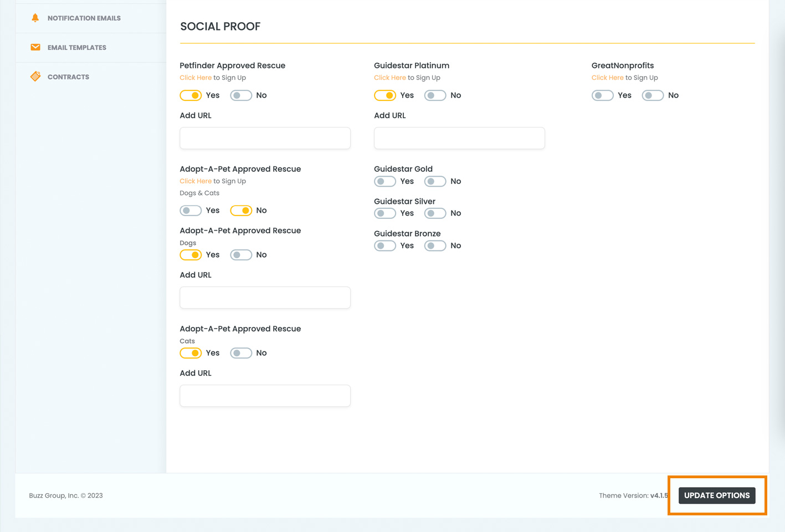The width and height of the screenshot is (785, 532).
Task: Enable Guidestar Gold No switch
Action: pyautogui.click(x=435, y=181)
